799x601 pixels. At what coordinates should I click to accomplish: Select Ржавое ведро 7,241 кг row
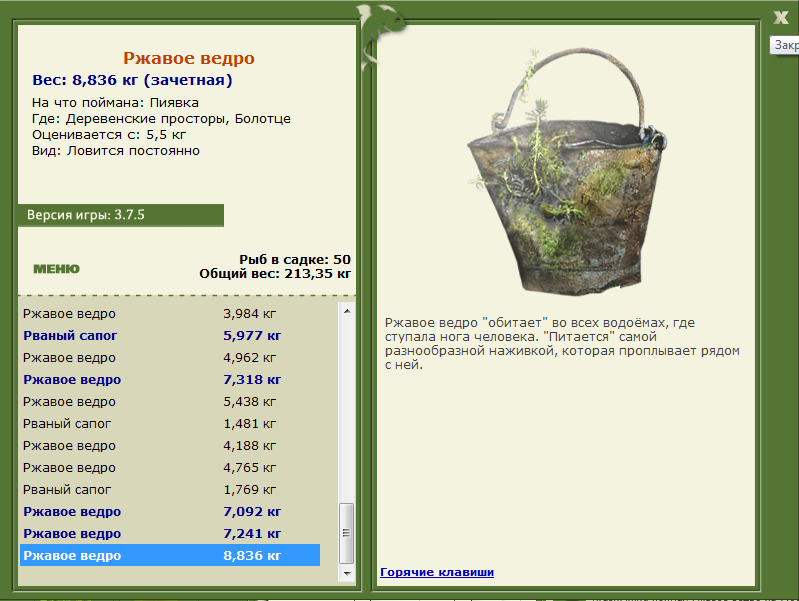(x=170, y=533)
